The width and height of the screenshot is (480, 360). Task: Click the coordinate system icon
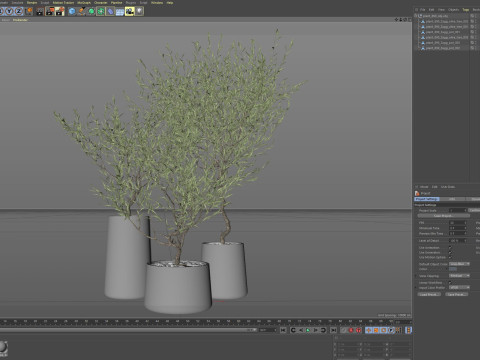(29, 11)
